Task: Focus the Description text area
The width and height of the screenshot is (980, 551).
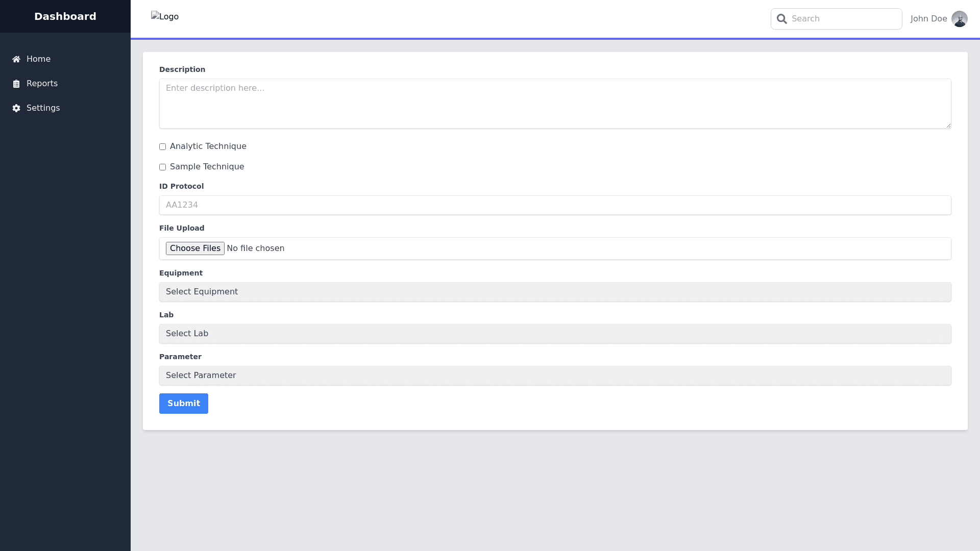Action: pyautogui.click(x=555, y=104)
